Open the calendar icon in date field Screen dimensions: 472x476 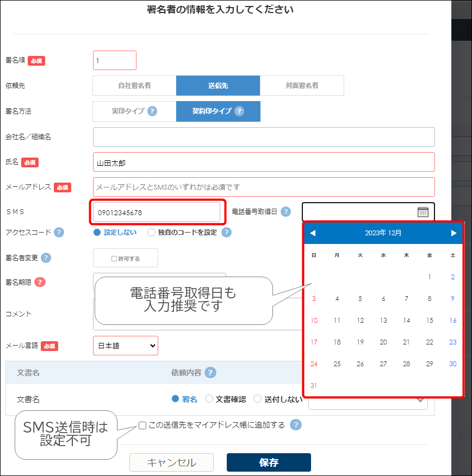click(423, 212)
